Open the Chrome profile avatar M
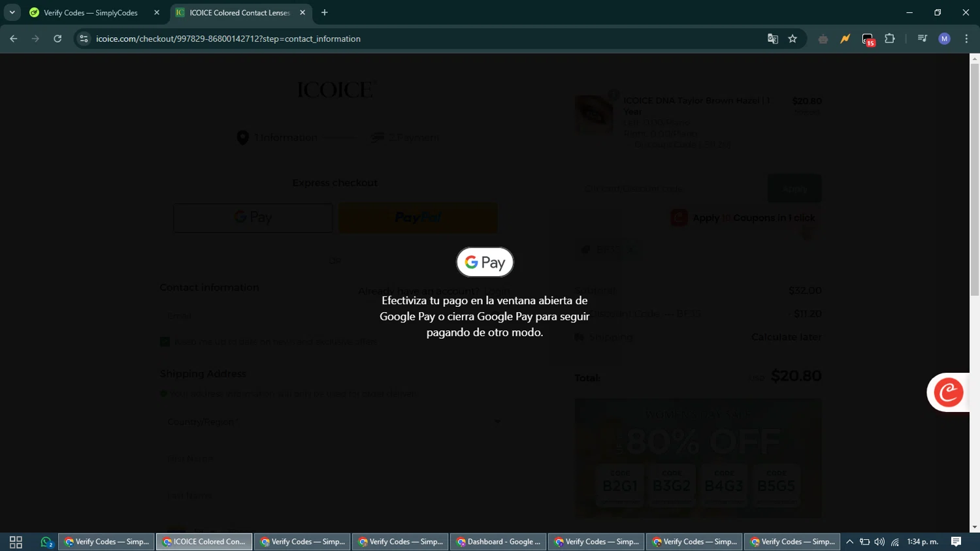Image resolution: width=980 pixels, height=551 pixels. point(945,39)
